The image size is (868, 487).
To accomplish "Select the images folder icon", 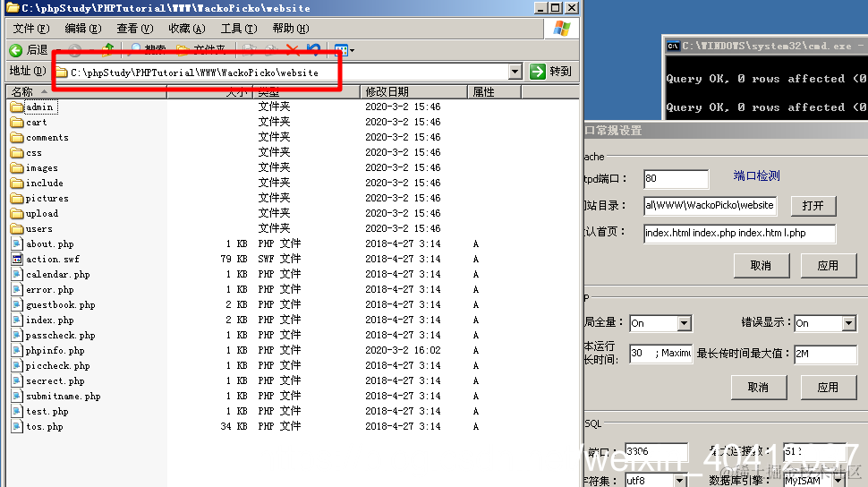I will (x=17, y=168).
